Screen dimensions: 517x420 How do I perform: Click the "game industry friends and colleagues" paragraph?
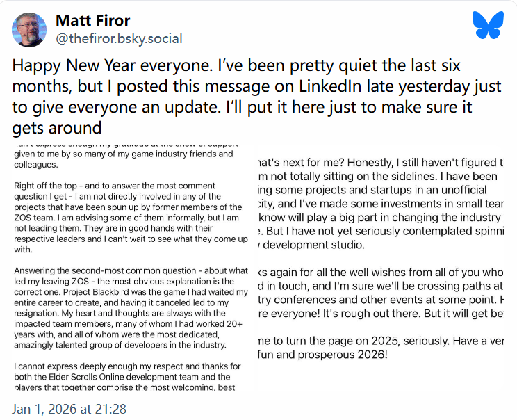pos(129,160)
